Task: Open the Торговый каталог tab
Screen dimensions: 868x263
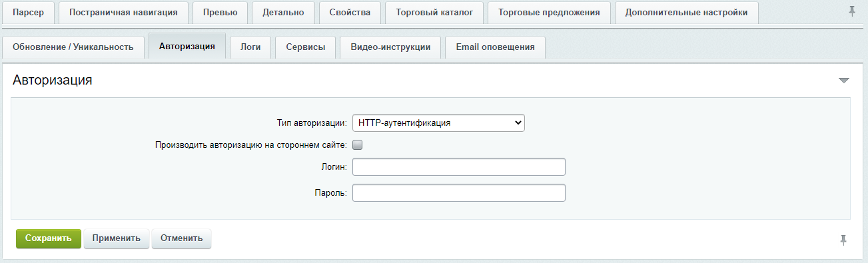Action: pyautogui.click(x=434, y=13)
